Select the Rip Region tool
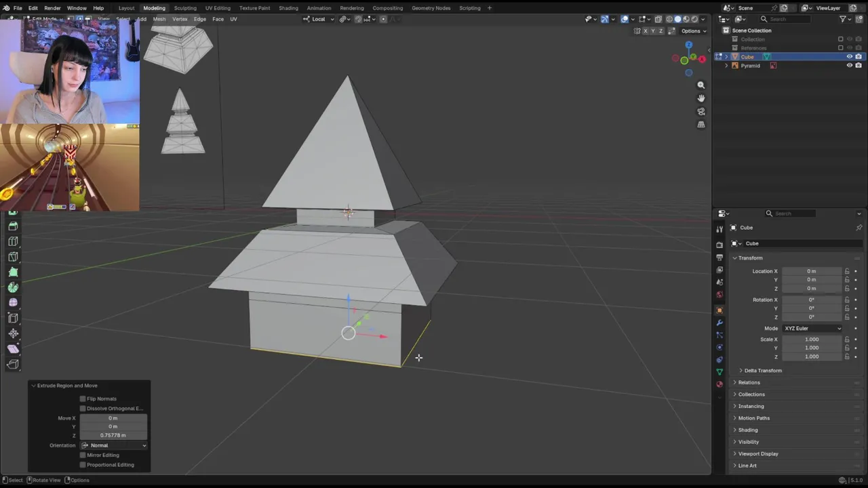The width and height of the screenshot is (868, 488). [x=13, y=364]
